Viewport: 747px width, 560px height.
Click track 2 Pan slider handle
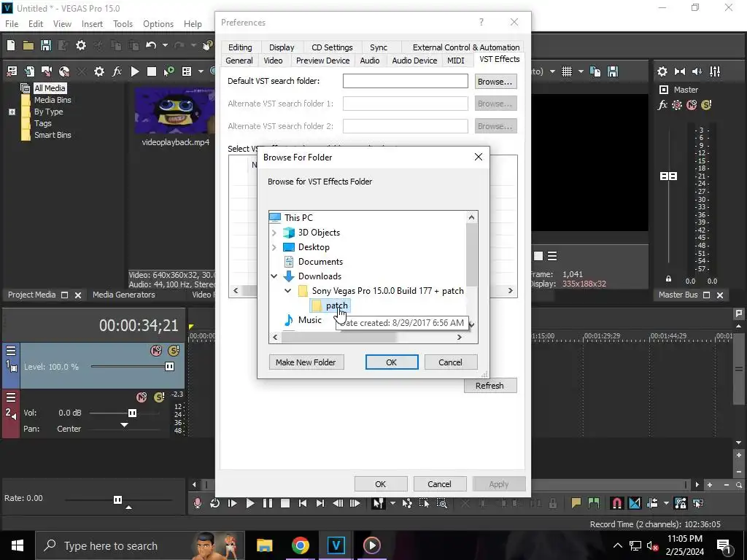(124, 424)
